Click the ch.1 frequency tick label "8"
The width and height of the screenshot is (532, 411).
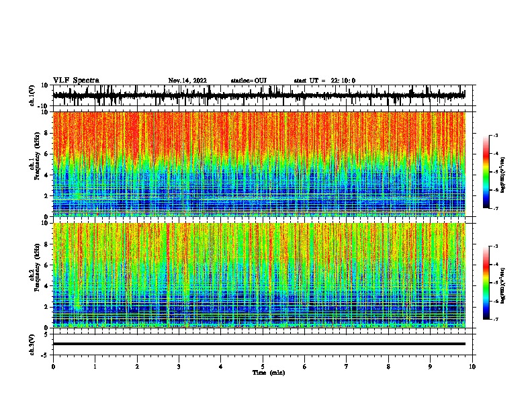click(x=46, y=133)
